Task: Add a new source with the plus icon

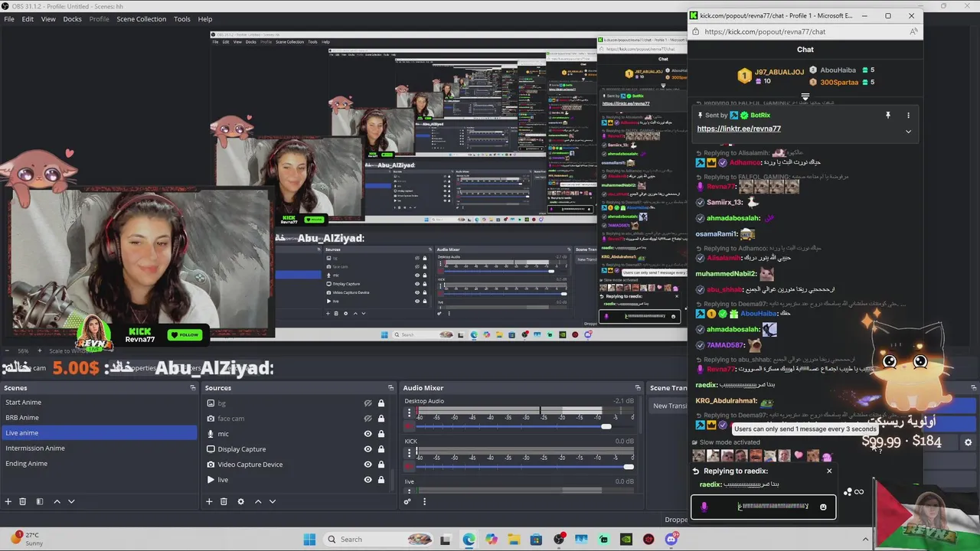Action: pos(209,501)
